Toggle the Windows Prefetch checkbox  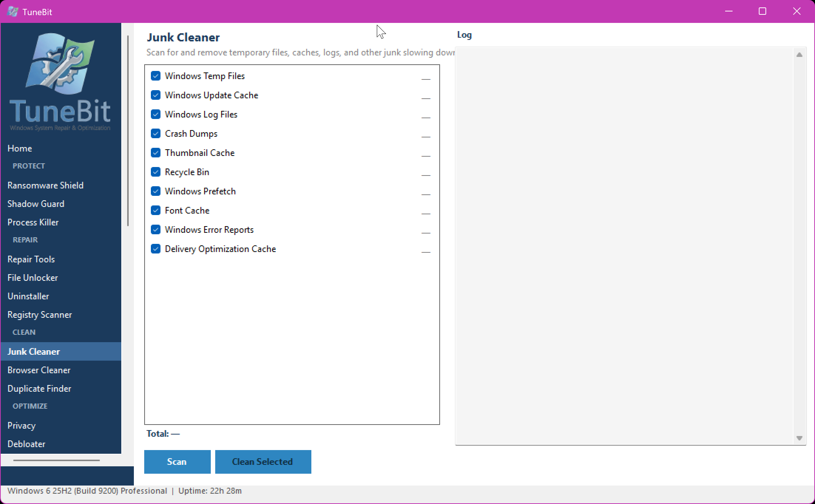(x=156, y=191)
